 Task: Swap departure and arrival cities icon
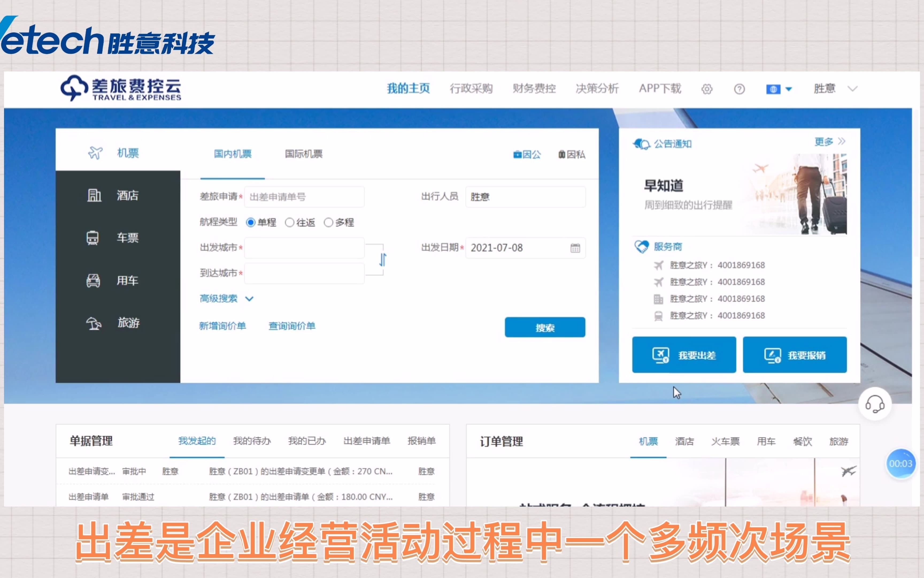383,260
